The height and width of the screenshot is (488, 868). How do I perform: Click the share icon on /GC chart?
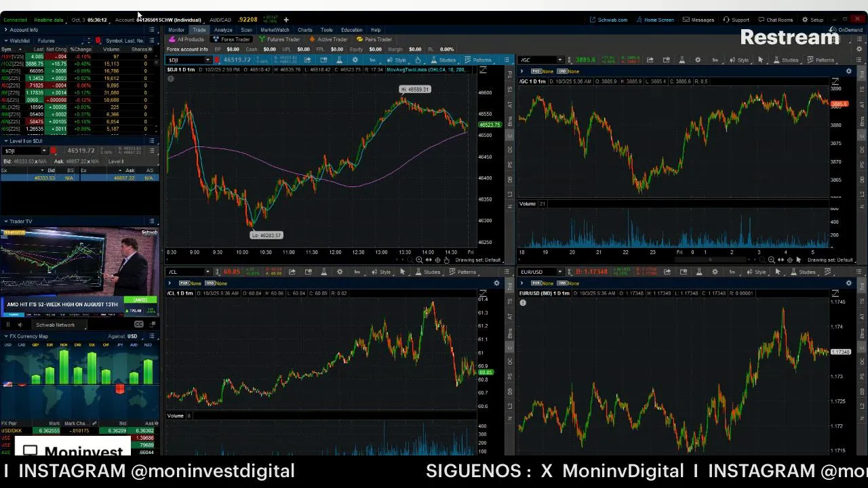tap(650, 60)
